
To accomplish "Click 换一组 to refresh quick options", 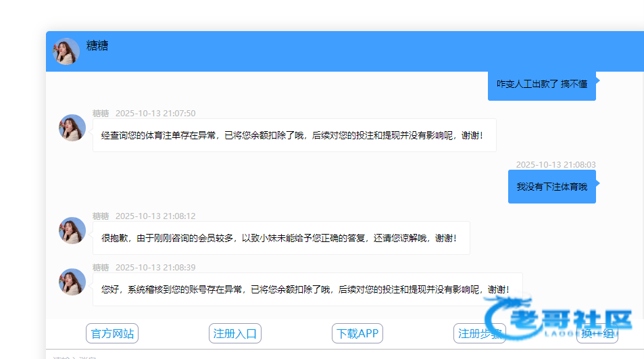I will point(597,333).
